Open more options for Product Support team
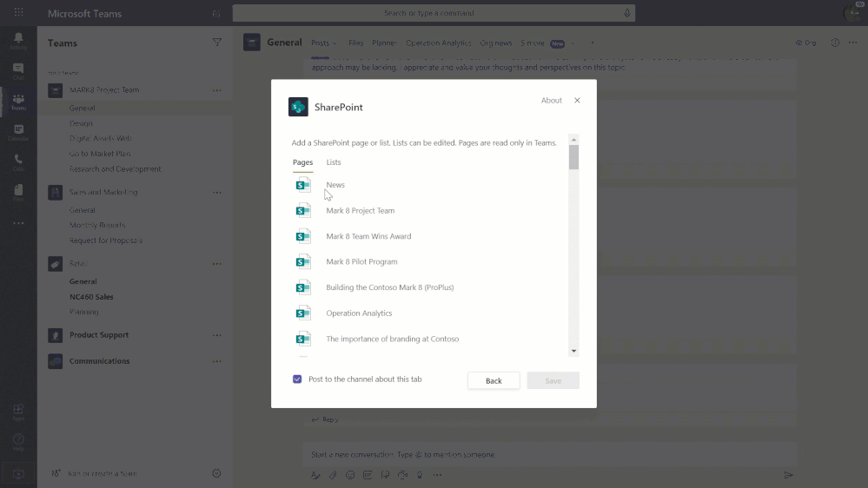This screenshot has height=488, width=868. point(217,335)
